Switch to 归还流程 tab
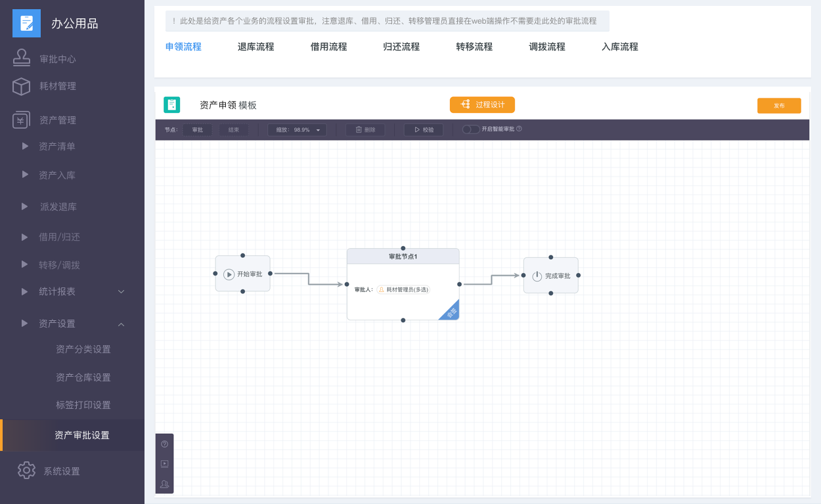 401,47
